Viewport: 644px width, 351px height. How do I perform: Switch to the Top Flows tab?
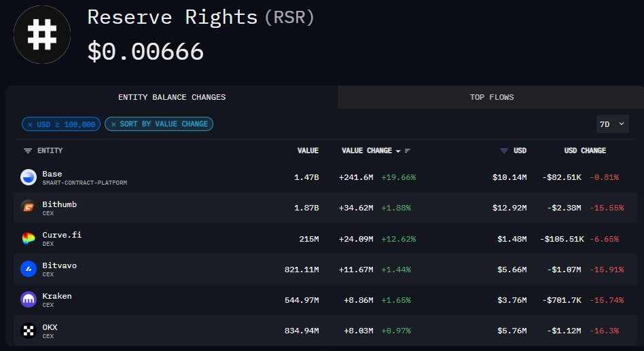pos(491,97)
